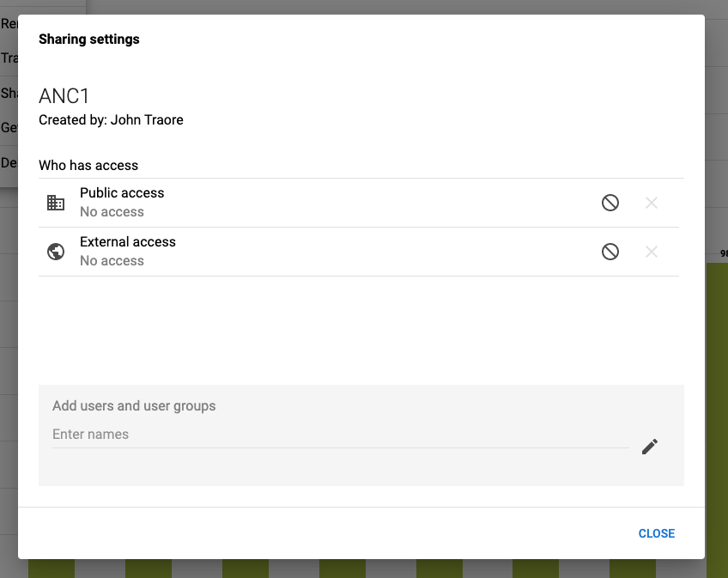Open permission options for Public access
This screenshot has height=578, width=728.
coord(610,203)
